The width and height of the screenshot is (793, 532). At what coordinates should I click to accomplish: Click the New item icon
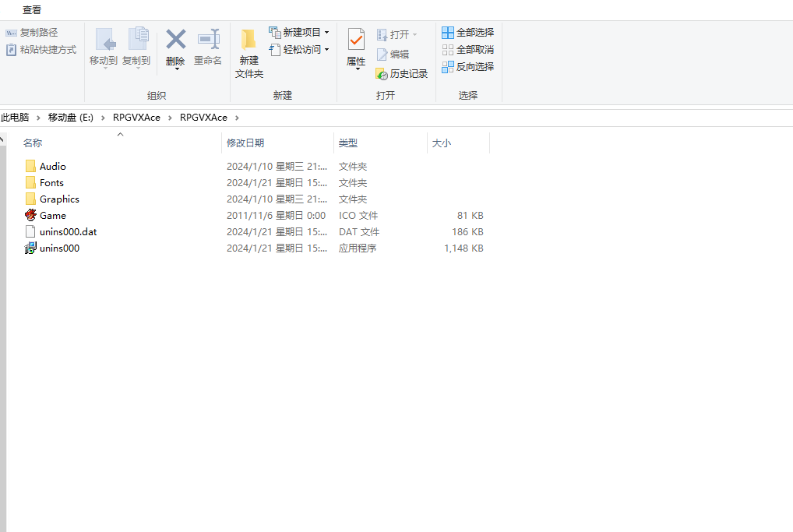[x=275, y=33]
